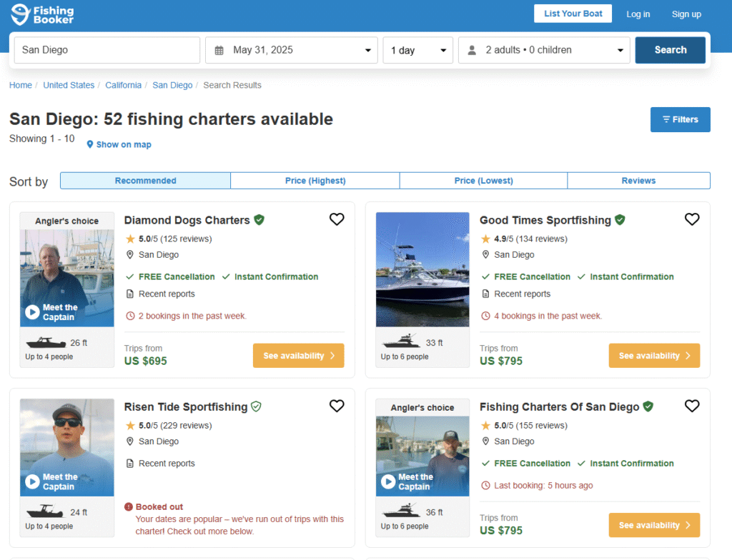Favorite Fishing Charters Of San Diego heart
This screenshot has width=732, height=560.
pyautogui.click(x=692, y=406)
